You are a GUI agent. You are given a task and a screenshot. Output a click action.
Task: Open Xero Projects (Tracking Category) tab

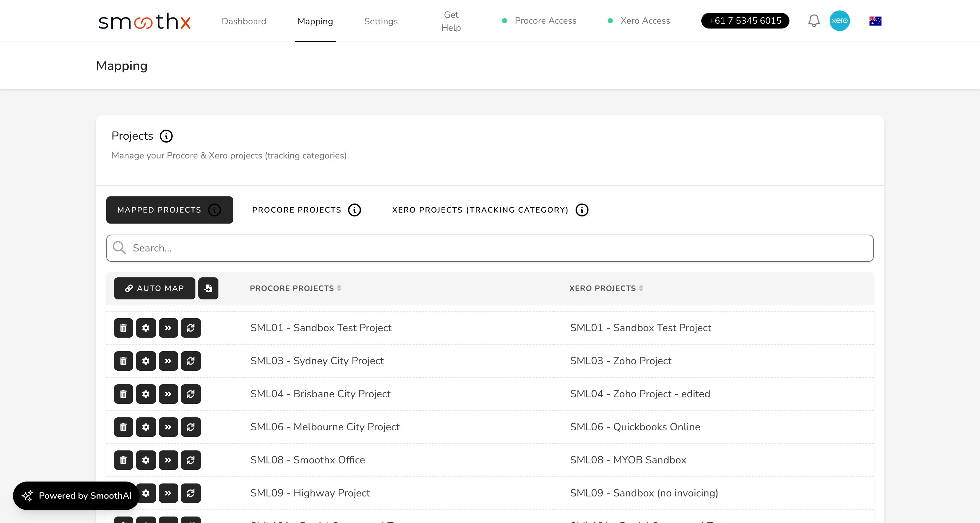point(480,210)
